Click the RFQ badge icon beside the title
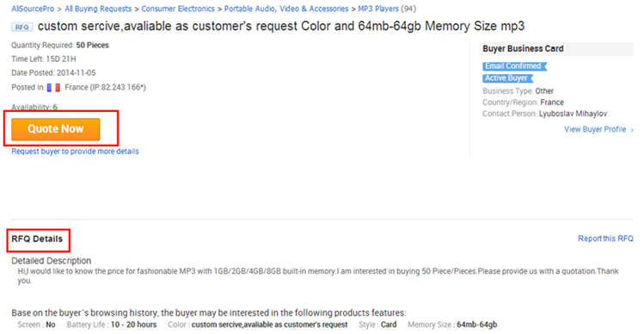Screen dimensions: 644x334 (x=21, y=28)
